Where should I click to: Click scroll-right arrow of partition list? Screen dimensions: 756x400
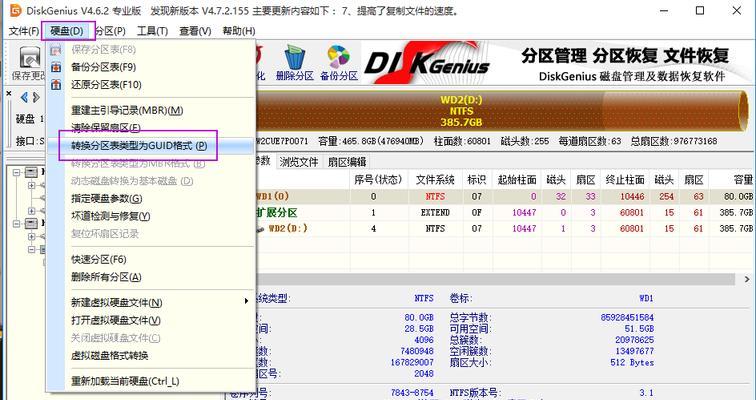tap(747, 279)
